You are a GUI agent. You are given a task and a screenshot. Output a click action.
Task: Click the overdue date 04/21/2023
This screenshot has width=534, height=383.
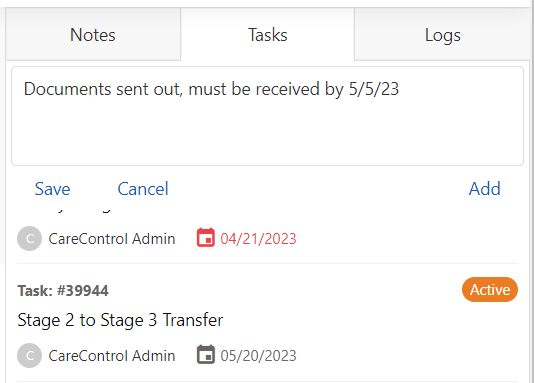coord(258,239)
